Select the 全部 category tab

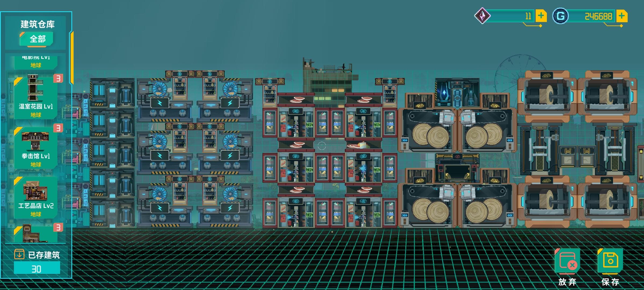(x=37, y=39)
